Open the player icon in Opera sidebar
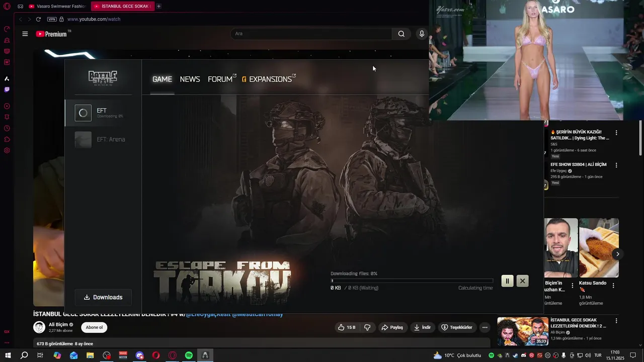This screenshot has height=362, width=644. click(7, 106)
